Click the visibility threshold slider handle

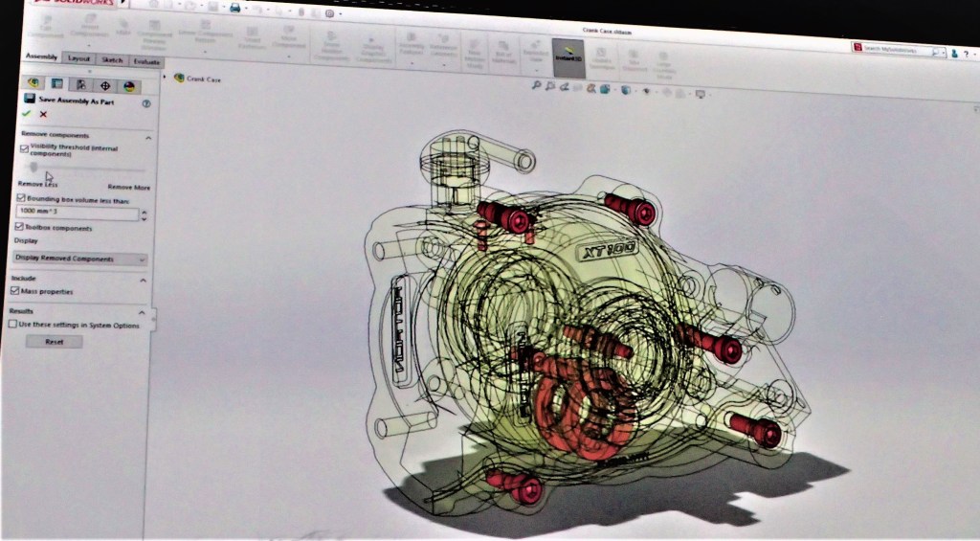click(34, 167)
